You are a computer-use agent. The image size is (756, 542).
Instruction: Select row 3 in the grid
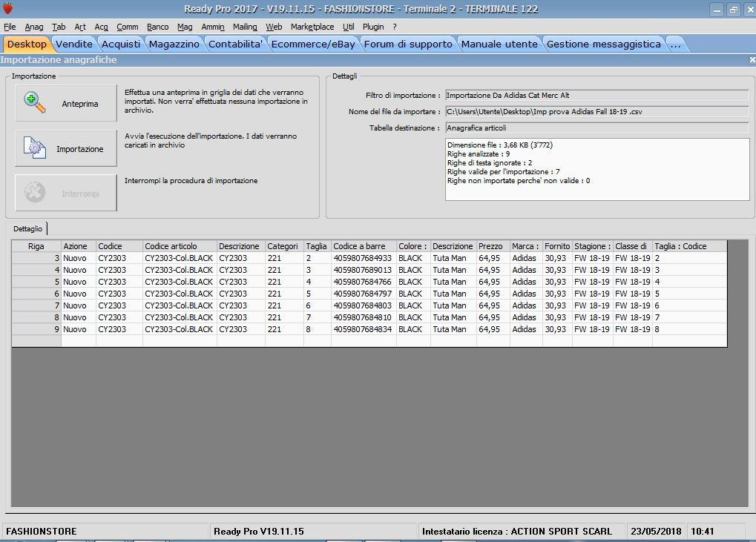point(36,258)
